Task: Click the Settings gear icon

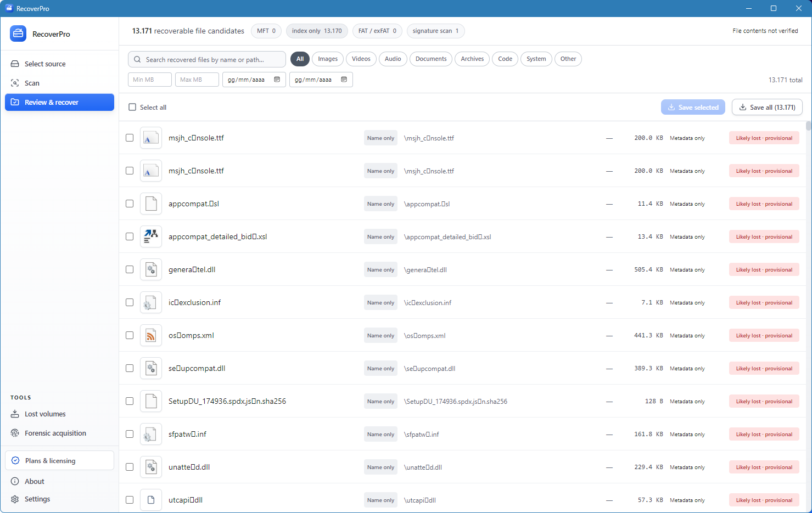Action: click(15, 499)
